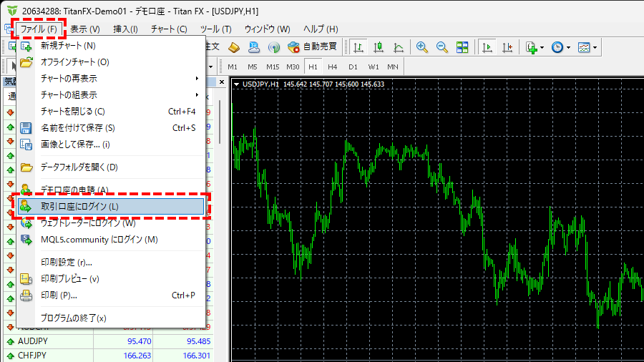The image size is (644, 362).
Task: Click the zoom in magnifier icon
Action: point(421,47)
